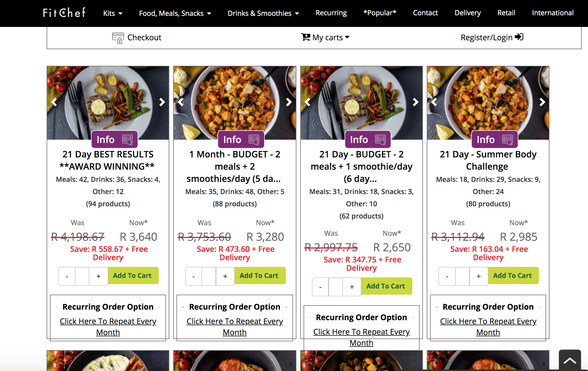This screenshot has height=371, width=588.
Task: Go to the Delivery page
Action: click(468, 13)
